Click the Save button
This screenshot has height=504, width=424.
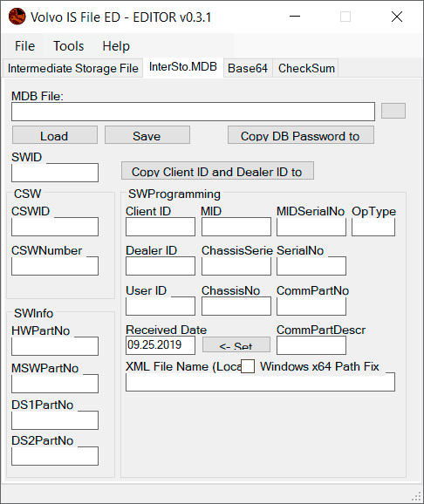[x=147, y=135]
